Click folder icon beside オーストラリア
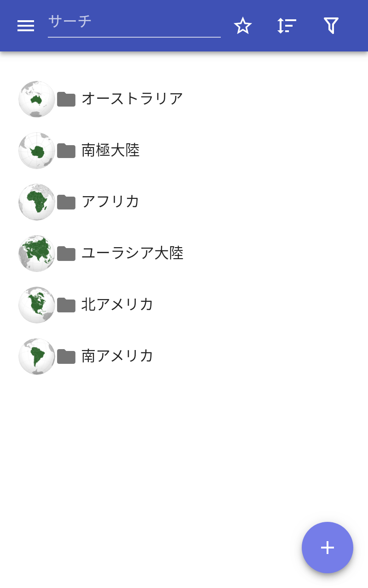This screenshot has height=588, width=368. [66, 99]
